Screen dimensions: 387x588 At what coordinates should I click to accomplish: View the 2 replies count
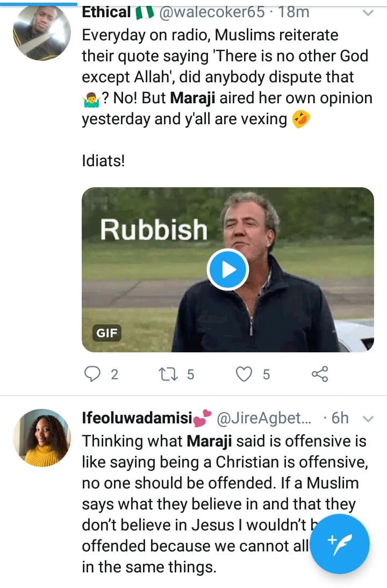pos(114,374)
